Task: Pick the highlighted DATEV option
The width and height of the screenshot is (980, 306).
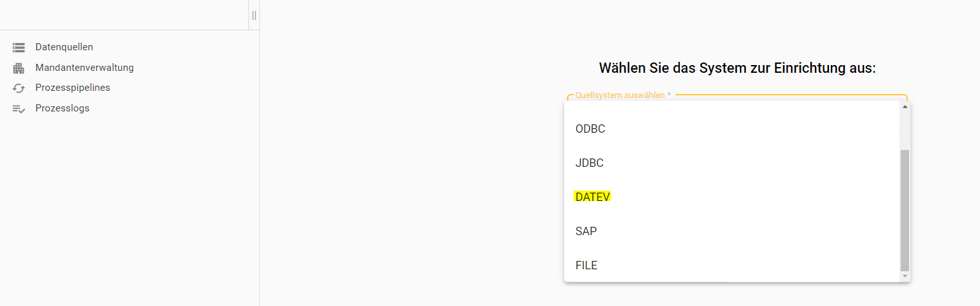Action: click(x=592, y=196)
